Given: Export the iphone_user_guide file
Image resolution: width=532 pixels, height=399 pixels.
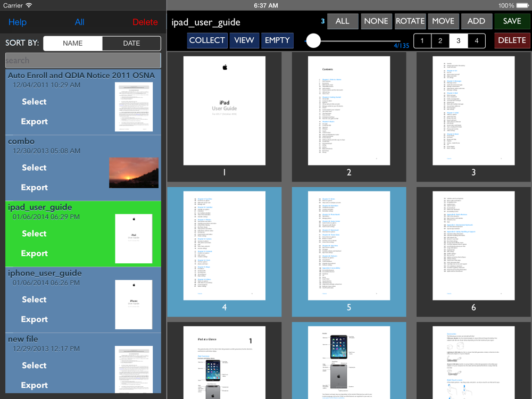Looking at the screenshot, I should (34, 319).
